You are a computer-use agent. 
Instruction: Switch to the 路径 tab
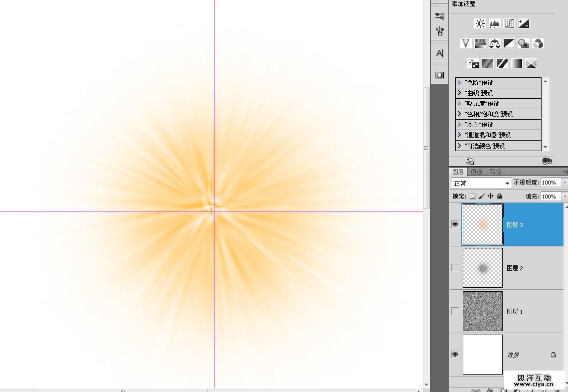[x=495, y=172]
